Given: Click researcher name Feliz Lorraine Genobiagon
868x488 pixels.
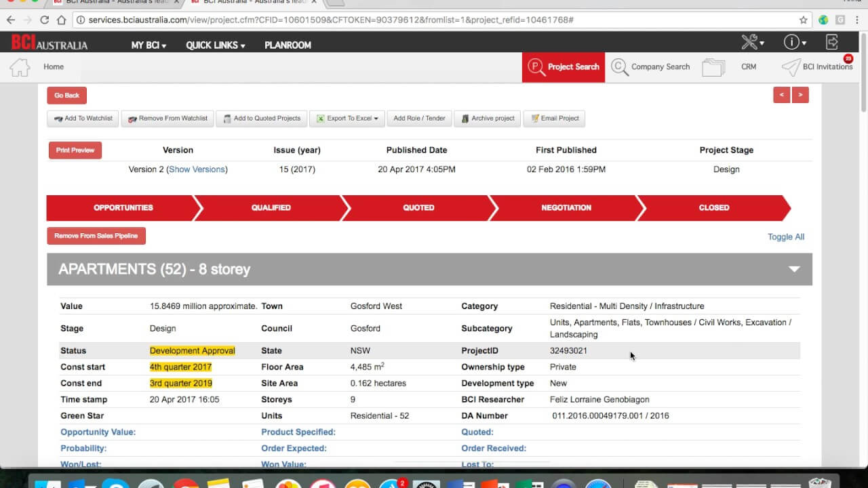Looking at the screenshot, I should coord(599,399).
